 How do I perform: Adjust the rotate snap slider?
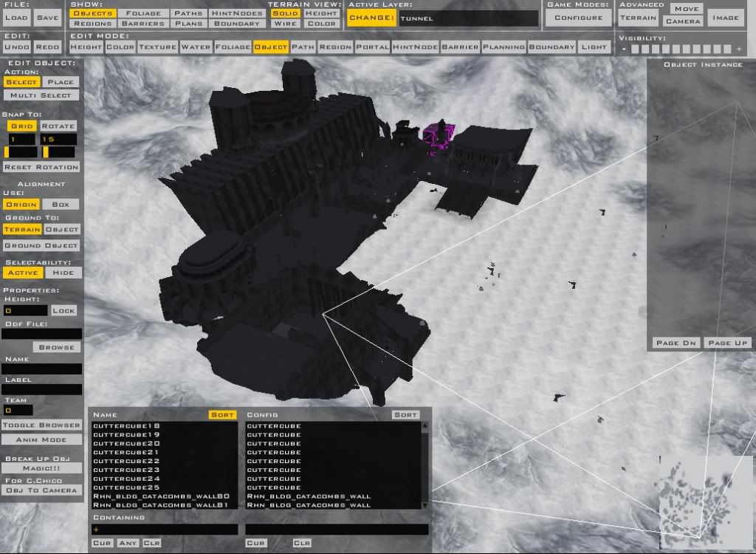point(58,152)
